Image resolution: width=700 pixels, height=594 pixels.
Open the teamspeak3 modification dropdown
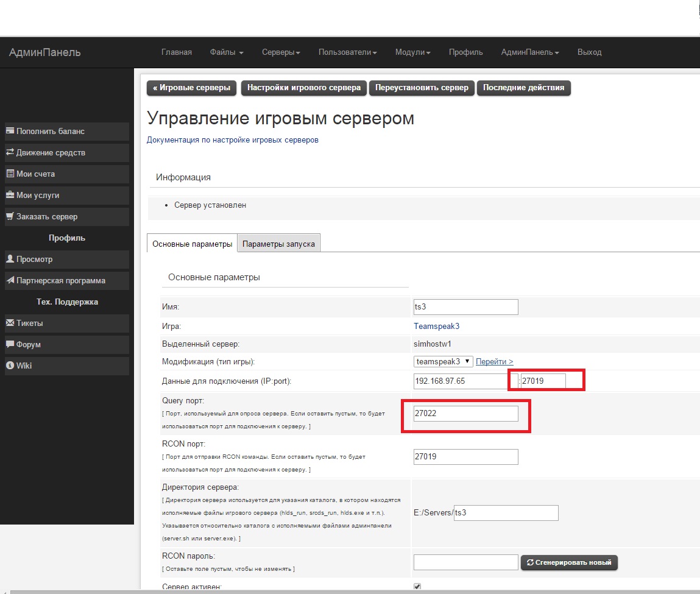pyautogui.click(x=443, y=361)
